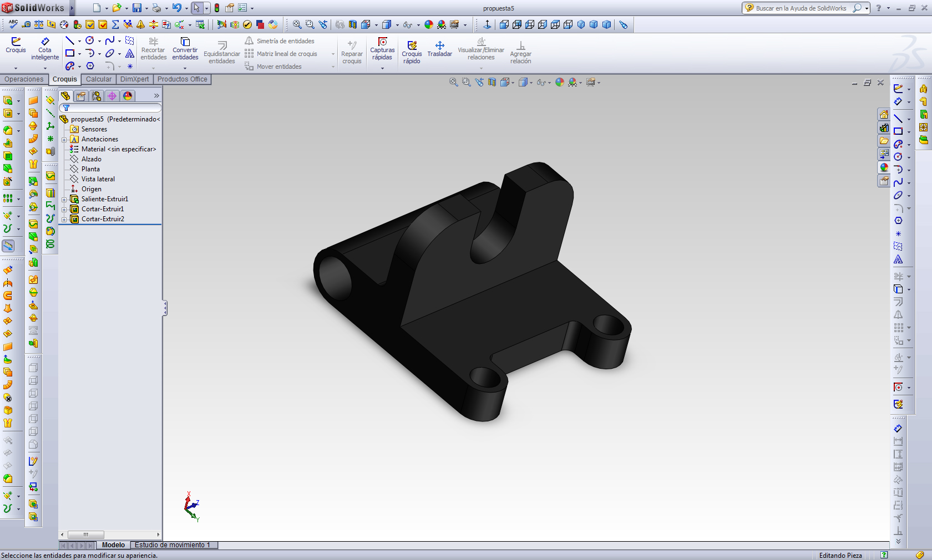Select the Planta plane in the tree
Screen dimensions: 932x560
90,169
